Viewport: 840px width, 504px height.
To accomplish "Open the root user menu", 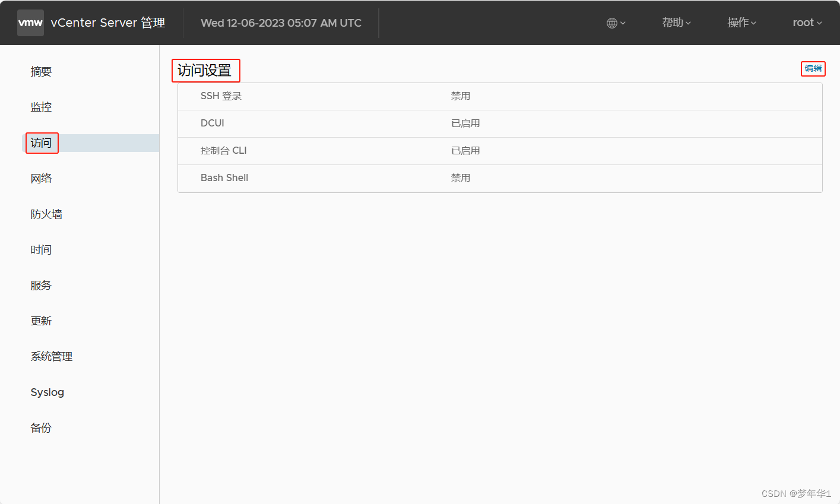I will 807,23.
